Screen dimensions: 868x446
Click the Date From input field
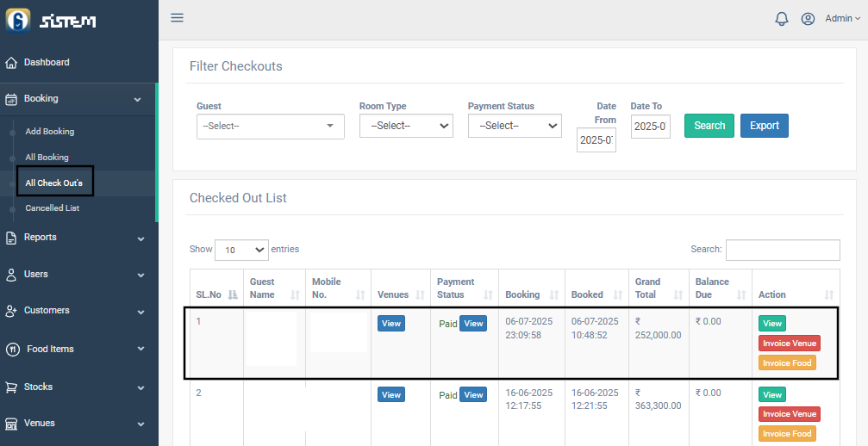tap(596, 139)
